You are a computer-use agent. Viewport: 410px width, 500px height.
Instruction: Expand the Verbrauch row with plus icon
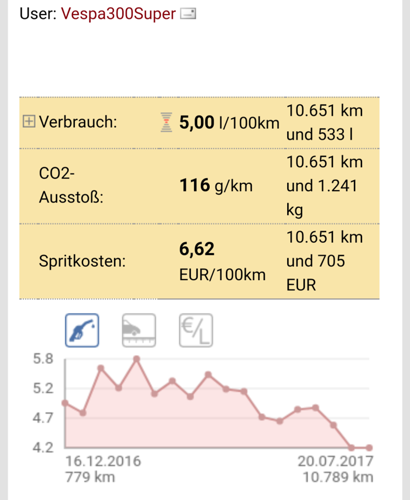[29, 121]
